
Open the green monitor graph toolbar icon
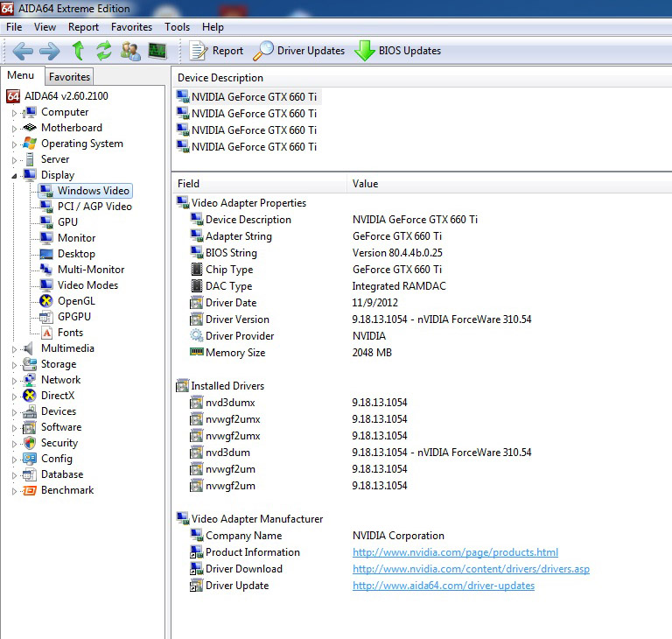(157, 51)
